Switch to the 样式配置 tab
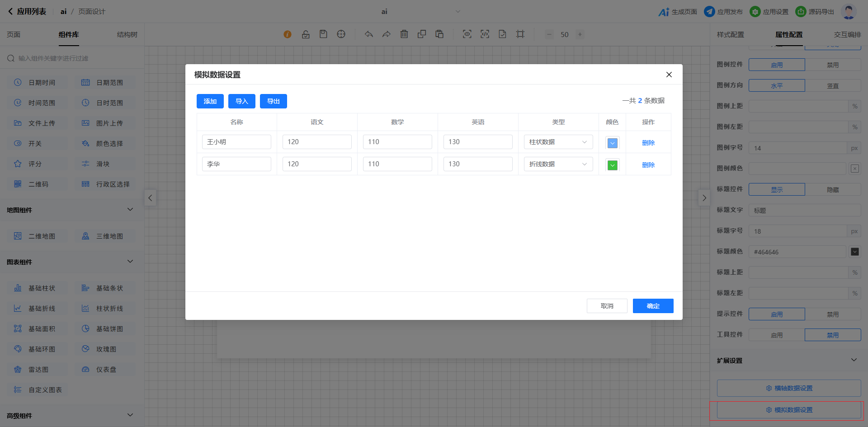868x427 pixels. click(x=730, y=35)
